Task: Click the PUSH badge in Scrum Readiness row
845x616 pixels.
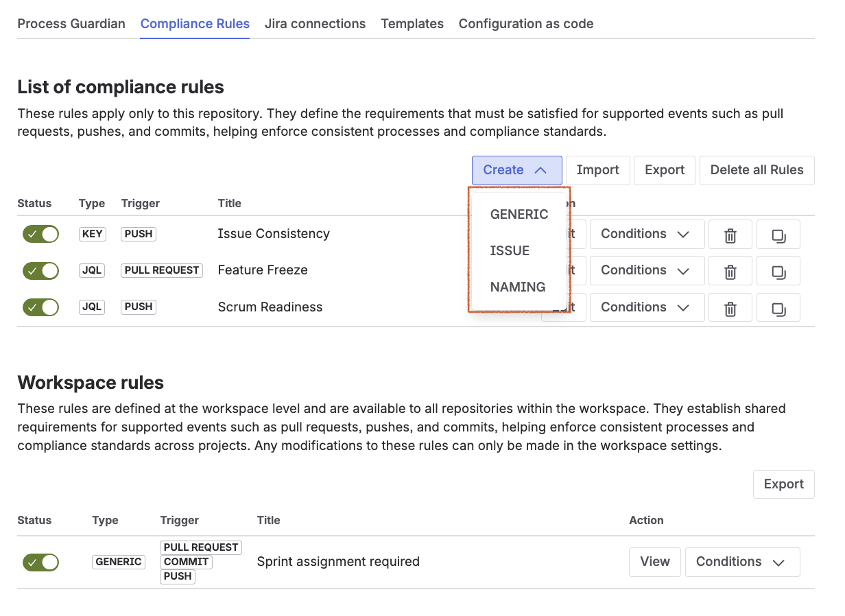Action: click(x=139, y=307)
